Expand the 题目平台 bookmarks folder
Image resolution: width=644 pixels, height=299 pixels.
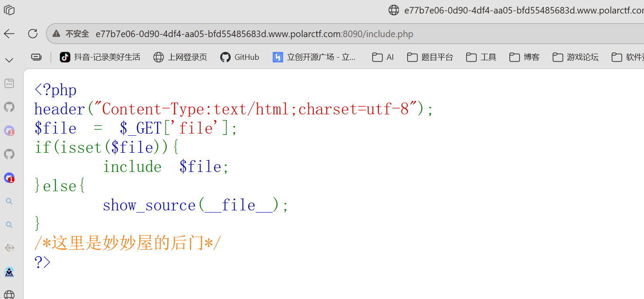tap(430, 57)
